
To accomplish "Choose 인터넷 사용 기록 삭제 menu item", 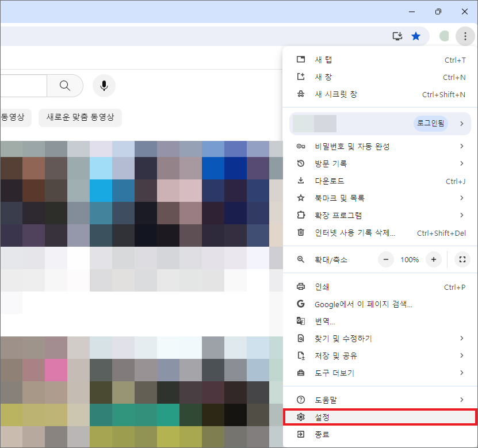I will coord(380,233).
